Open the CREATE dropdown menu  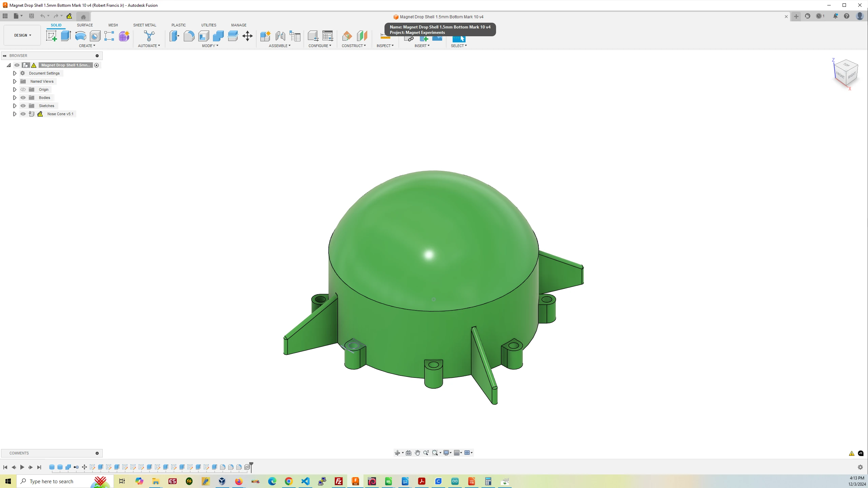click(87, 46)
